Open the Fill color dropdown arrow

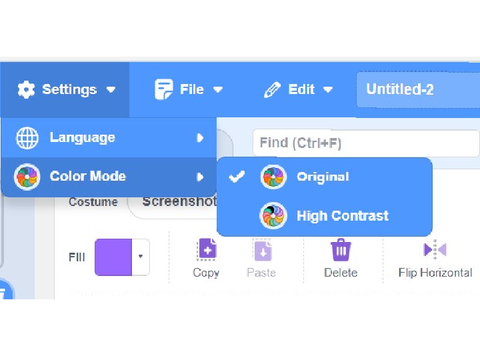141,256
